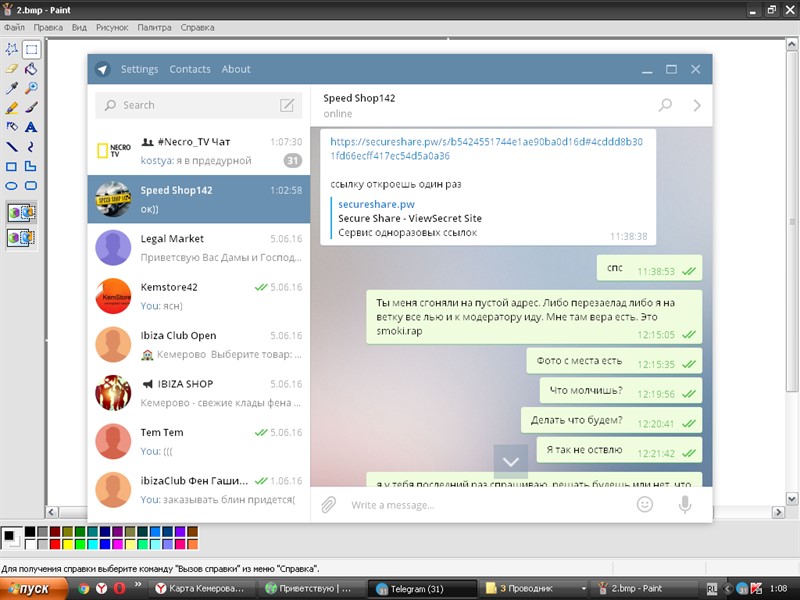Pick the Eraser tool
Image resolution: width=800 pixels, height=600 pixels.
tap(12, 69)
